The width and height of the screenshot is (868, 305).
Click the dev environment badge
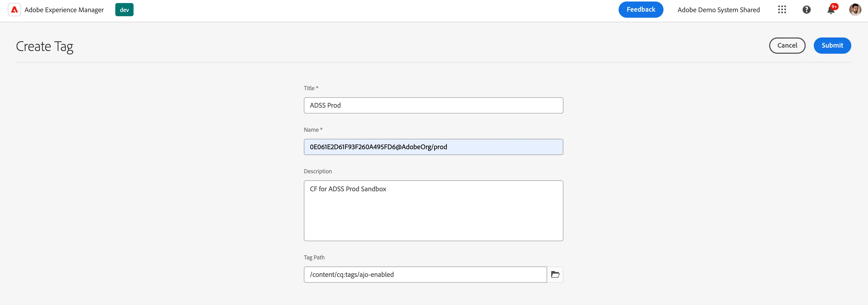point(124,10)
